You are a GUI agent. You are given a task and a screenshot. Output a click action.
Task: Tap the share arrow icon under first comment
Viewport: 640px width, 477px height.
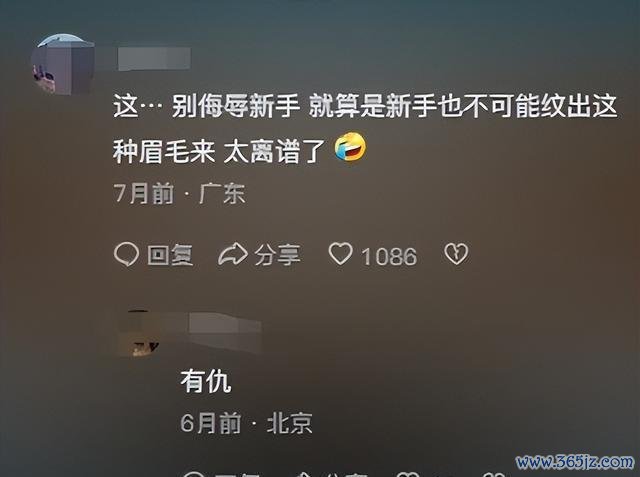(x=233, y=254)
